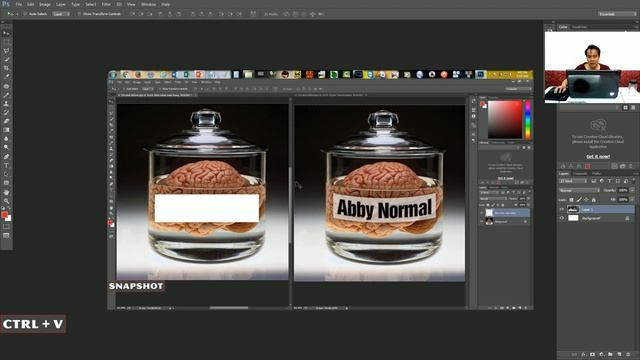The height and width of the screenshot is (360, 640).
Task: Filter layers by adjustment layer icon
Action: 602,181
